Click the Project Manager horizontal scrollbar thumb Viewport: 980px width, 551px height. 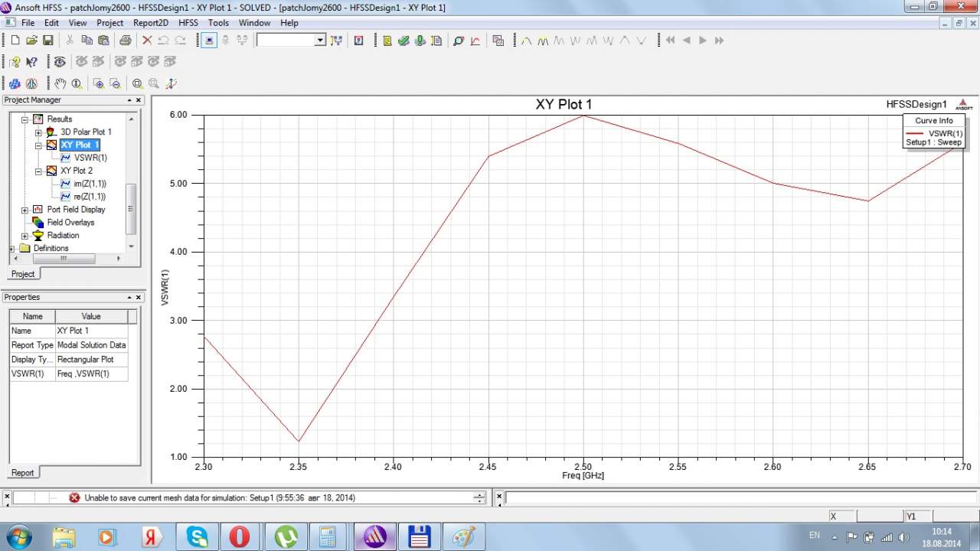pyautogui.click(x=64, y=259)
